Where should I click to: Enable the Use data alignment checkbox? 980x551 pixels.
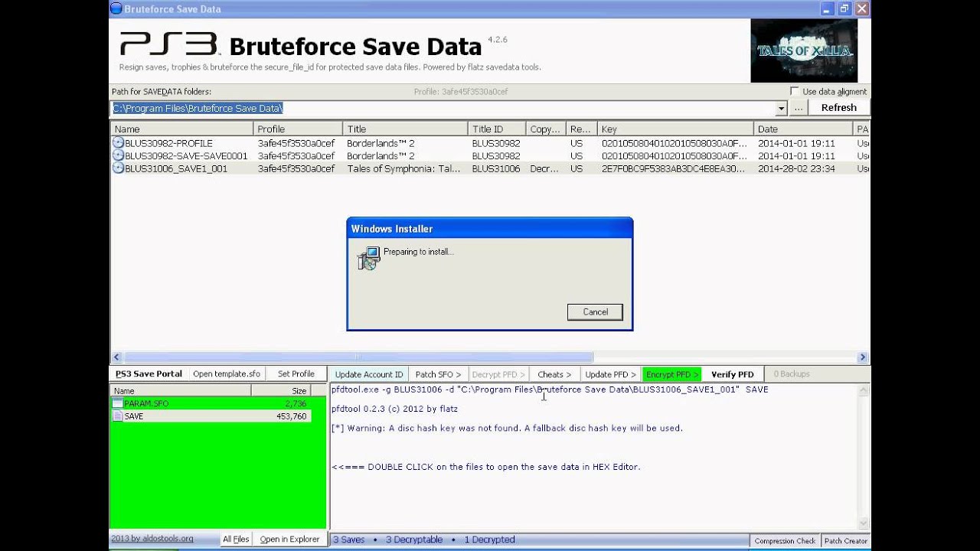pos(794,91)
